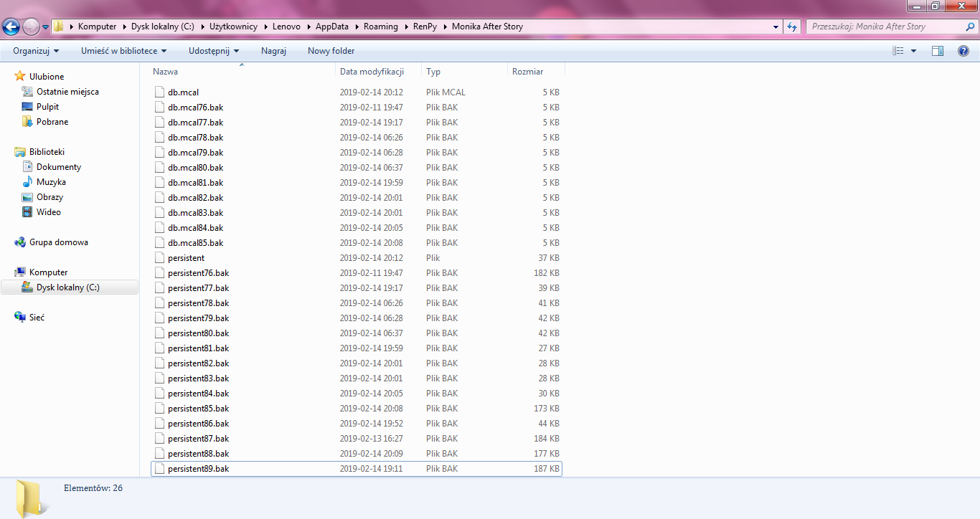Select file persistent89.bak
The image size is (980, 519).
[357, 469]
